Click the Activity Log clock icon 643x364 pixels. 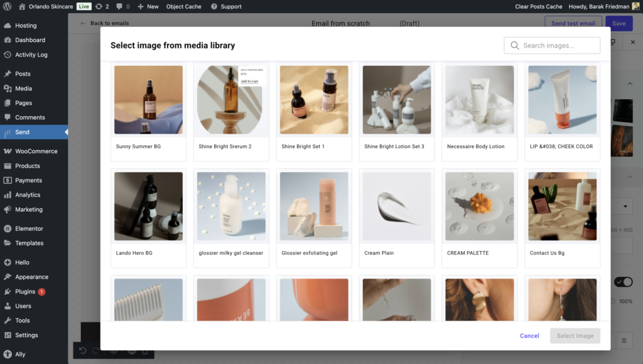pos(8,55)
